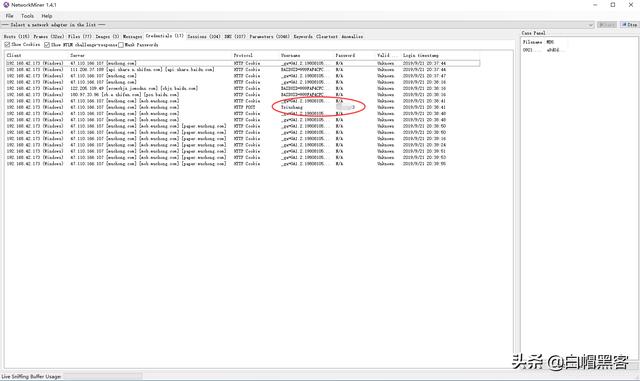Open the Images tab
The width and height of the screenshot is (640, 381).
[107, 36]
